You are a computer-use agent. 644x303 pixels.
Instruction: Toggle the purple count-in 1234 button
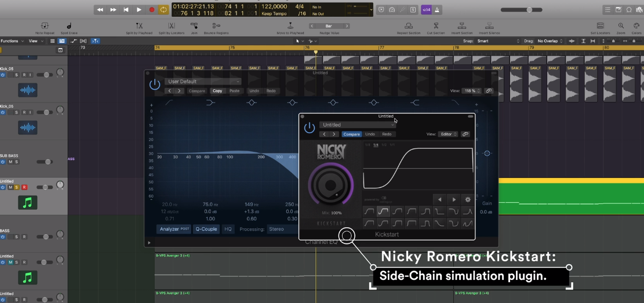pos(426,10)
